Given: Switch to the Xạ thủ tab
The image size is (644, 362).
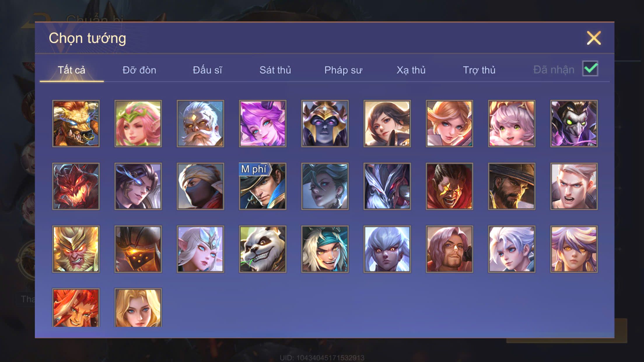Looking at the screenshot, I should [x=411, y=70].
